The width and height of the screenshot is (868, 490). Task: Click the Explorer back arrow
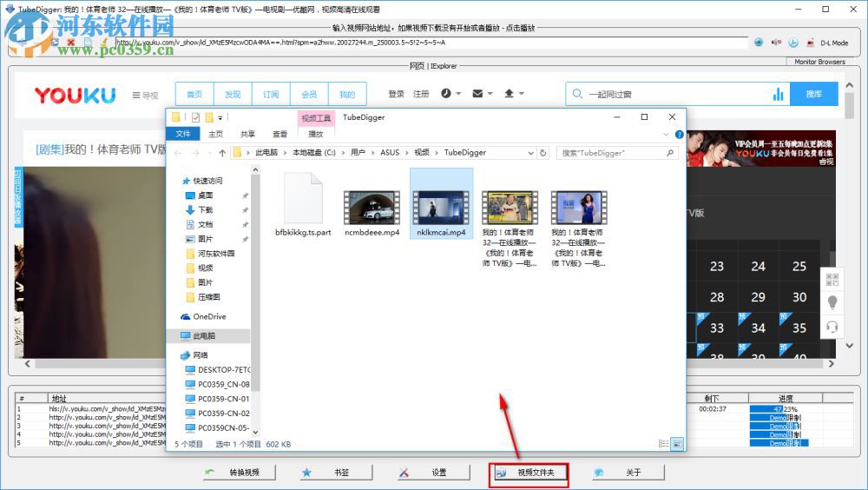(178, 153)
